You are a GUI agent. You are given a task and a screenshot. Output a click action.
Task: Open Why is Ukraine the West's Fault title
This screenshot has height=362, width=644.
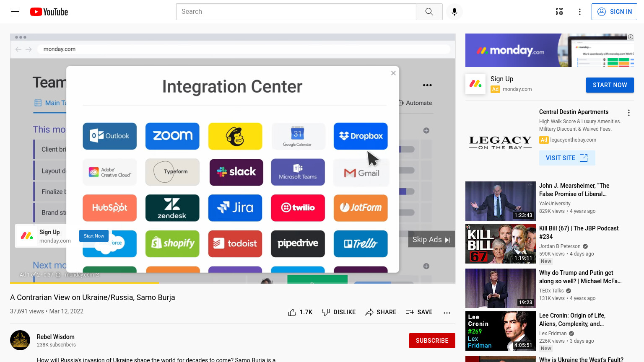click(581, 359)
